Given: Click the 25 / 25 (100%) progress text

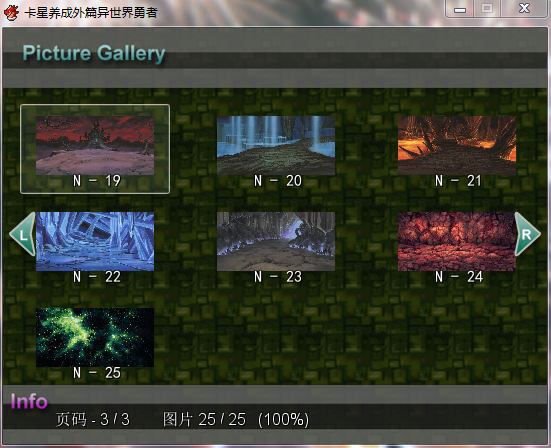Looking at the screenshot, I should tap(236, 419).
